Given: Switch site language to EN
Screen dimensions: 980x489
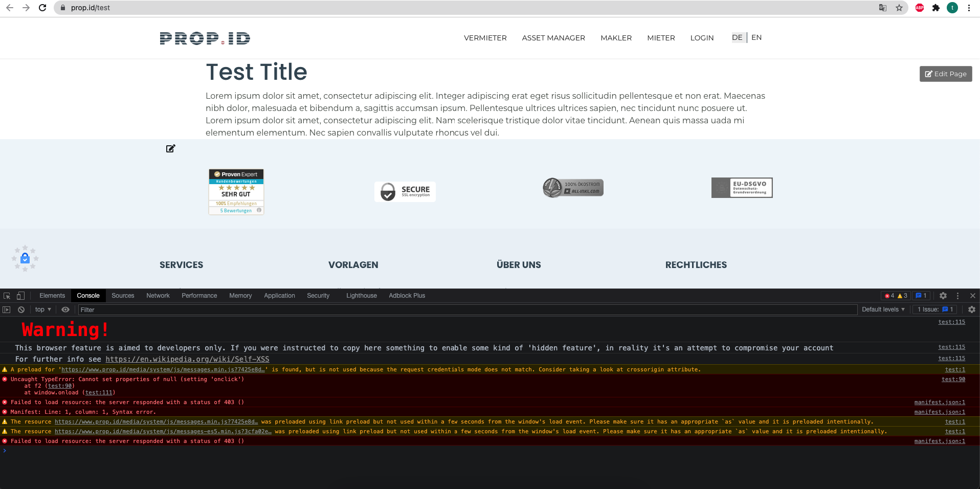Looking at the screenshot, I should tap(756, 37).
